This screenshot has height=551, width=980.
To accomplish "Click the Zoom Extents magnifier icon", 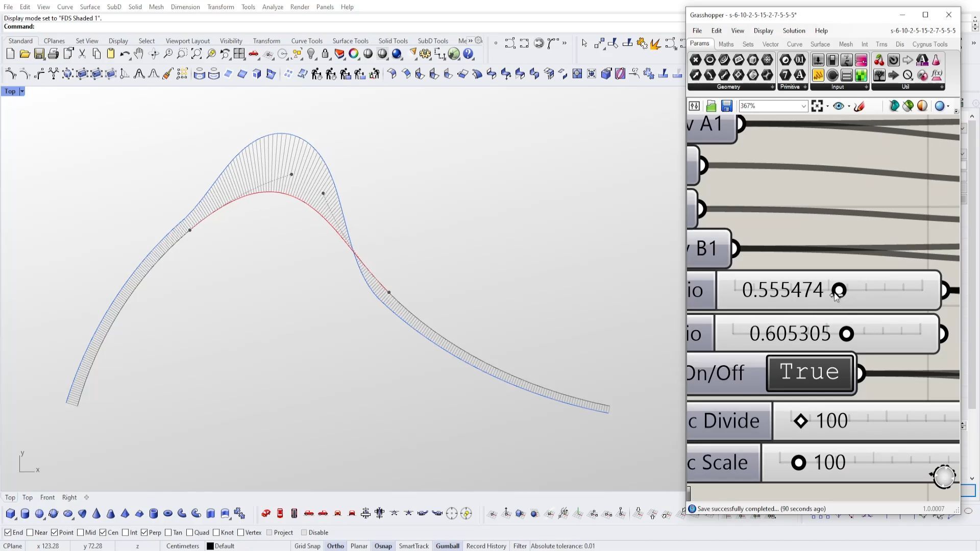I will (196, 54).
